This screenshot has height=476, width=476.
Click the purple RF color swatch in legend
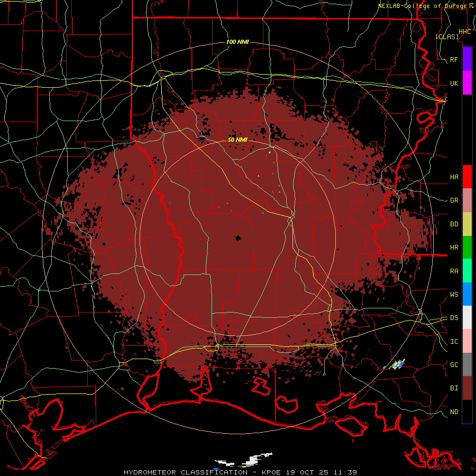point(467,59)
